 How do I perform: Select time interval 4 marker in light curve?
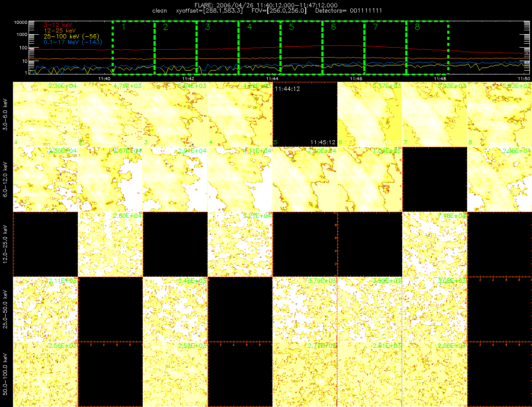click(x=249, y=27)
